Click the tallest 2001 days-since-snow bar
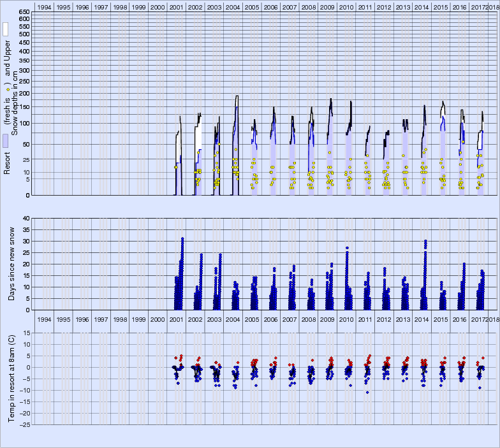 point(182,238)
